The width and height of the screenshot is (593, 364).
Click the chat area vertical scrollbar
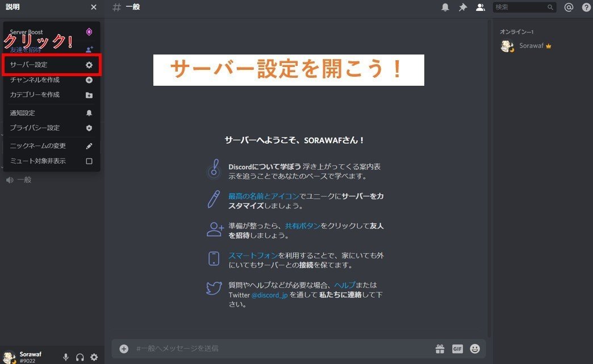tap(490, 178)
